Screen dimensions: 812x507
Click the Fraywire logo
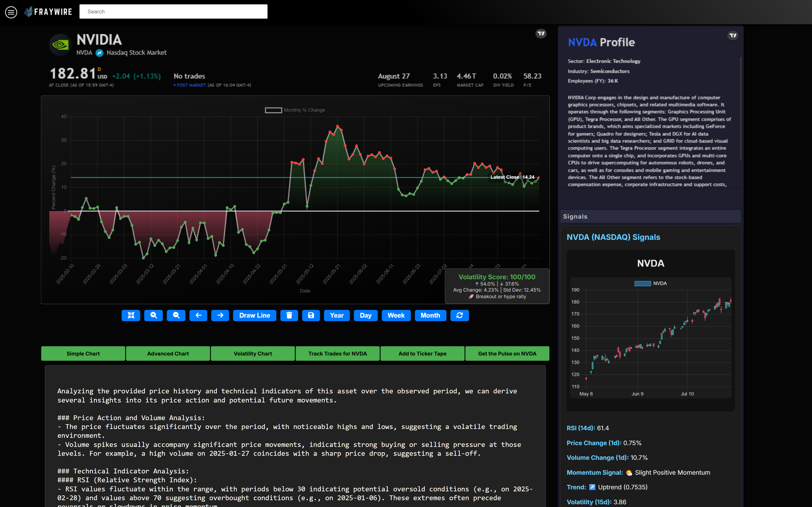pos(48,12)
